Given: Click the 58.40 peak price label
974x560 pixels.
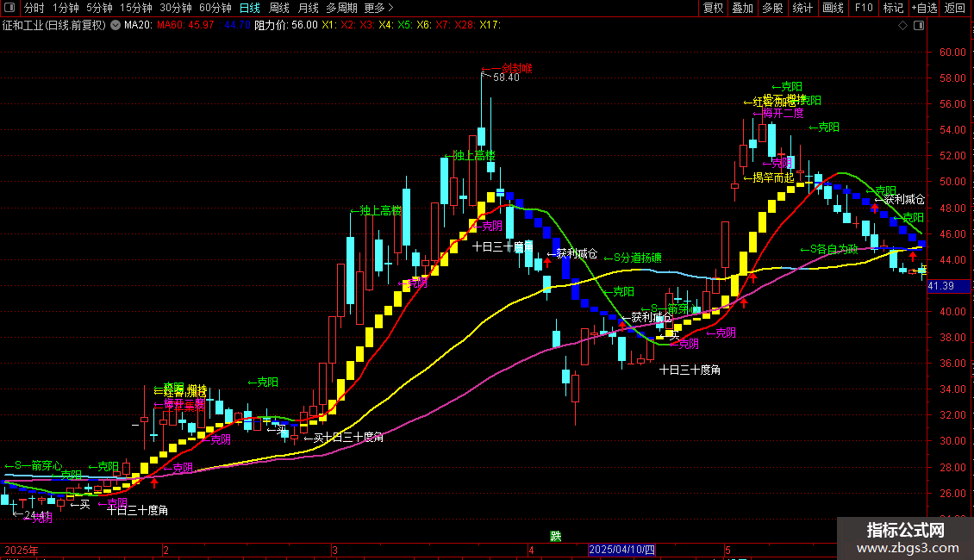Looking at the screenshot, I should click(x=506, y=78).
